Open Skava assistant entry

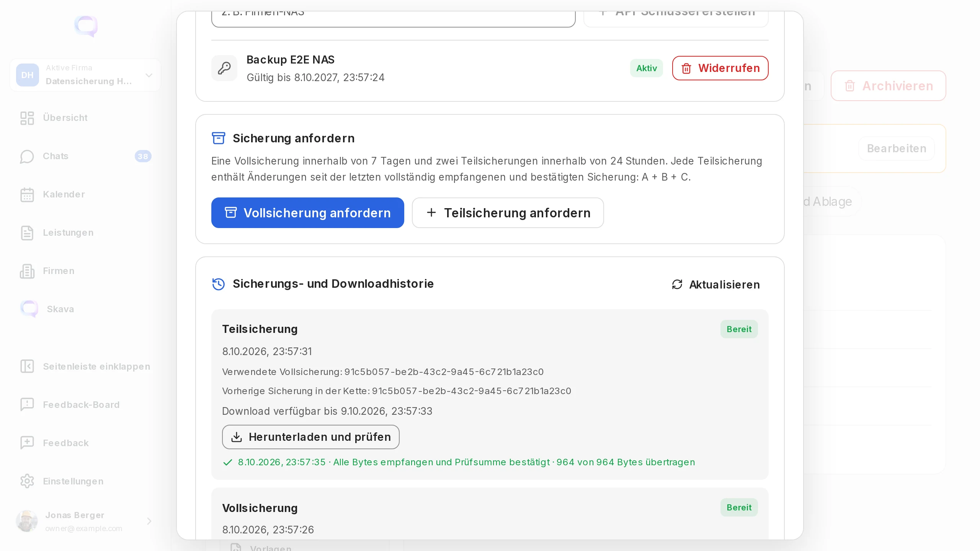point(85,309)
